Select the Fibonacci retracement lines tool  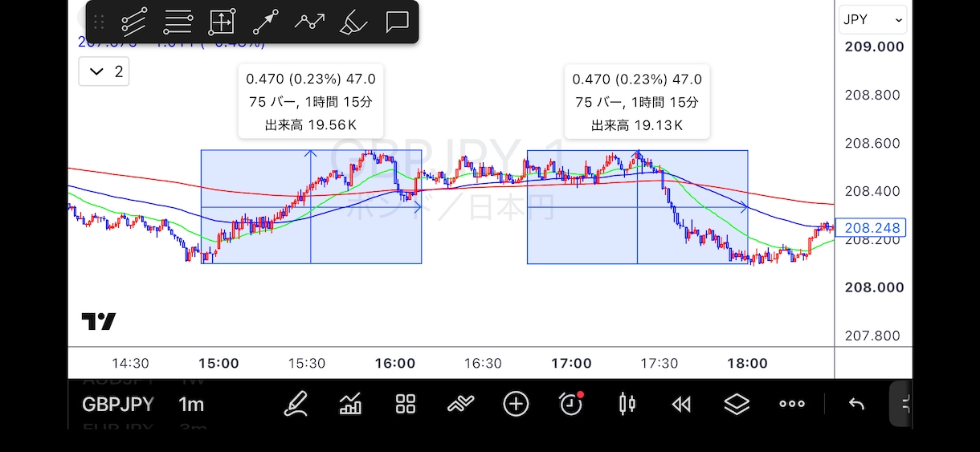178,22
